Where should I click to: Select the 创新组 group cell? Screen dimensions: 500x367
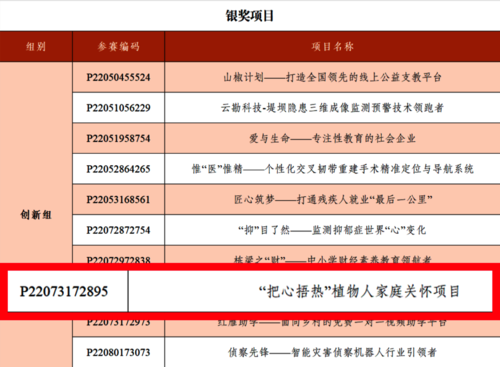coord(36,215)
